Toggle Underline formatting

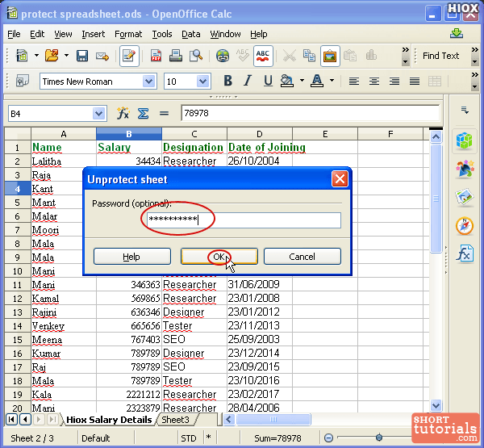coord(268,81)
